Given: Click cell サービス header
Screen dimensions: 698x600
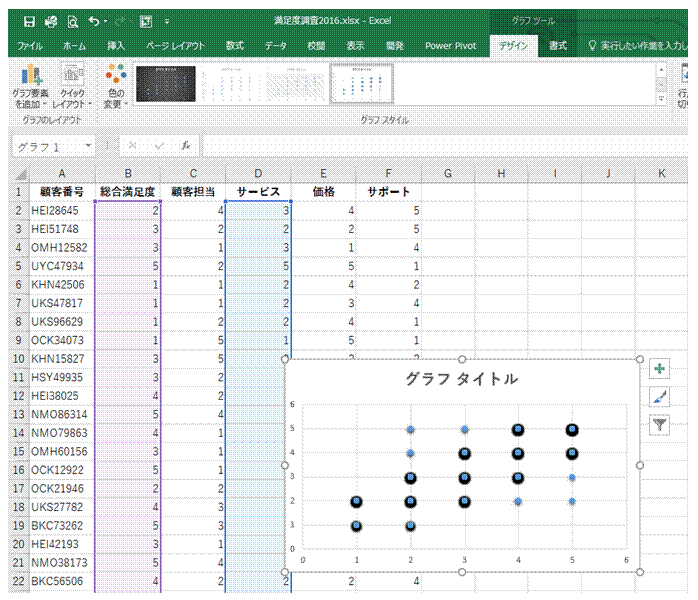Looking at the screenshot, I should (258, 192).
